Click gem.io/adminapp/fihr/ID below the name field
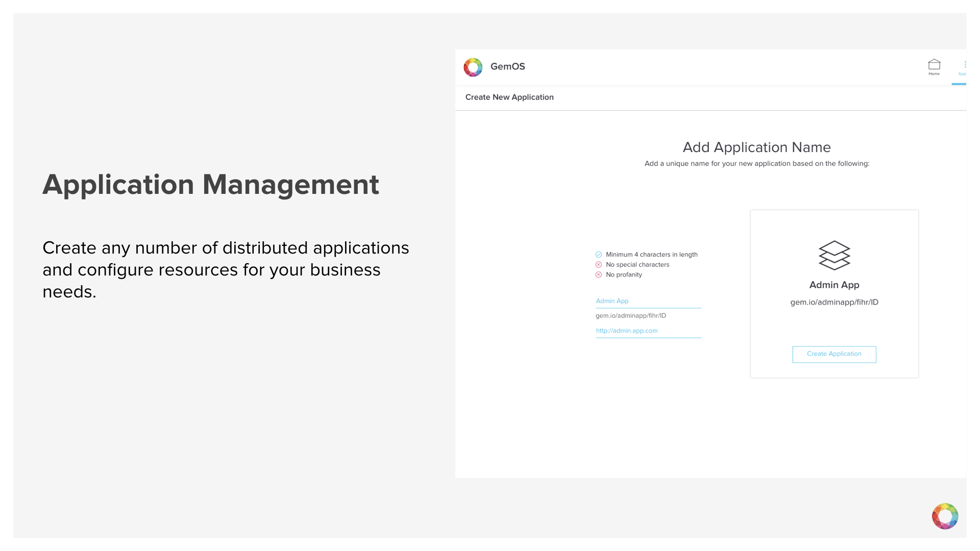The width and height of the screenshot is (980, 551). pos(630,316)
